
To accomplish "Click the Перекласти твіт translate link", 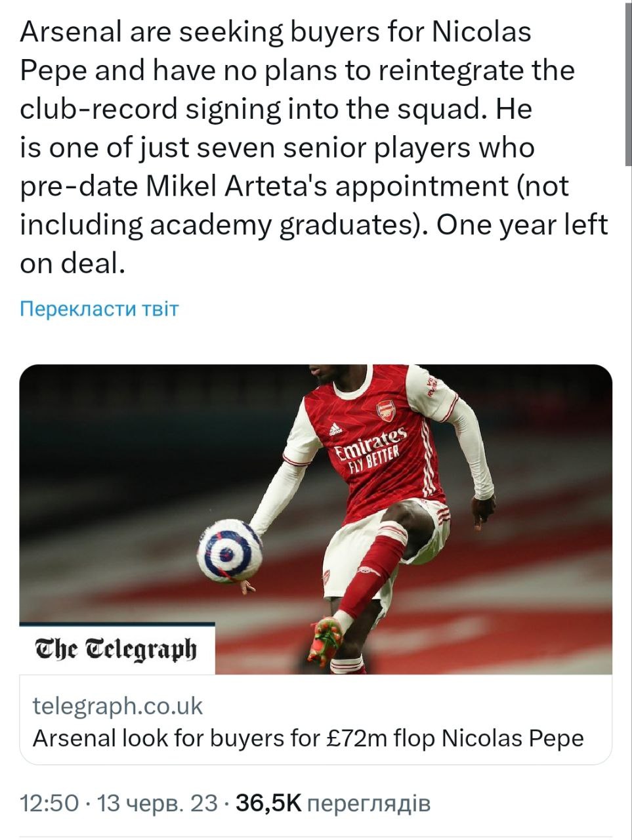I will pos(99,308).
